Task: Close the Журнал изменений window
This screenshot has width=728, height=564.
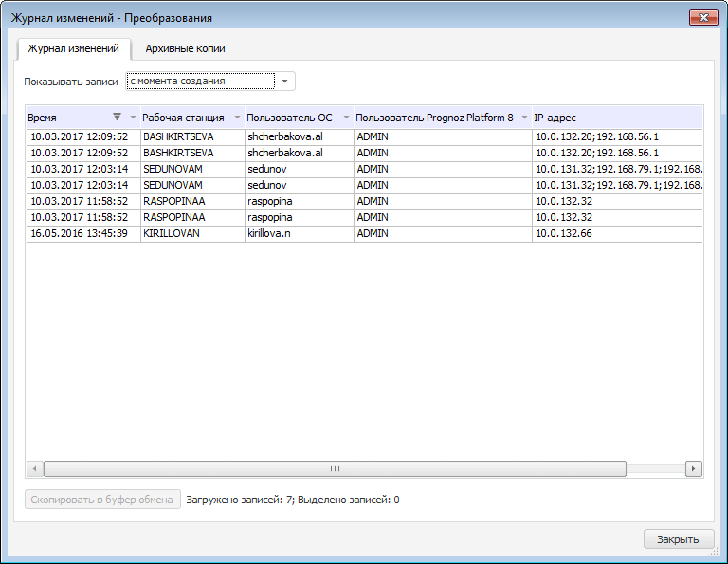Action: tap(701, 17)
